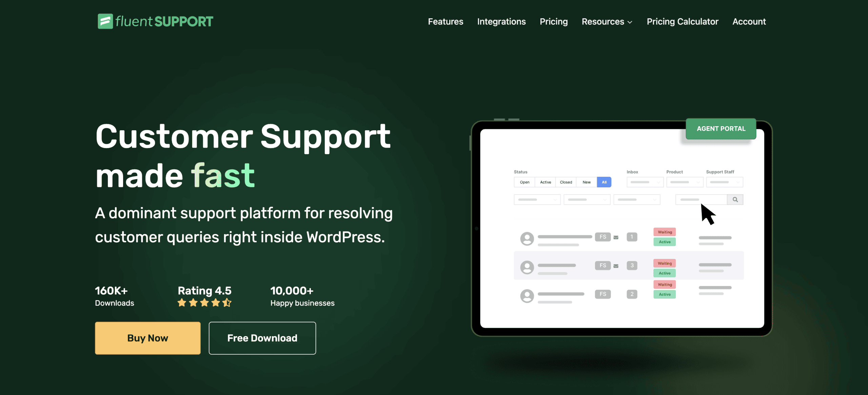Viewport: 868px width, 395px height.
Task: Click the Buy Now button
Action: 148,338
